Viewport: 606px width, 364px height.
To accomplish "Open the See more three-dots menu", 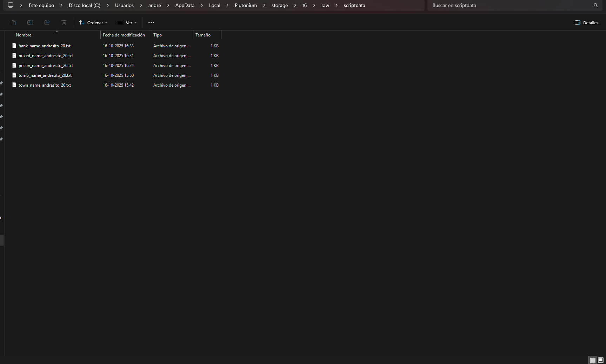I will pyautogui.click(x=151, y=22).
